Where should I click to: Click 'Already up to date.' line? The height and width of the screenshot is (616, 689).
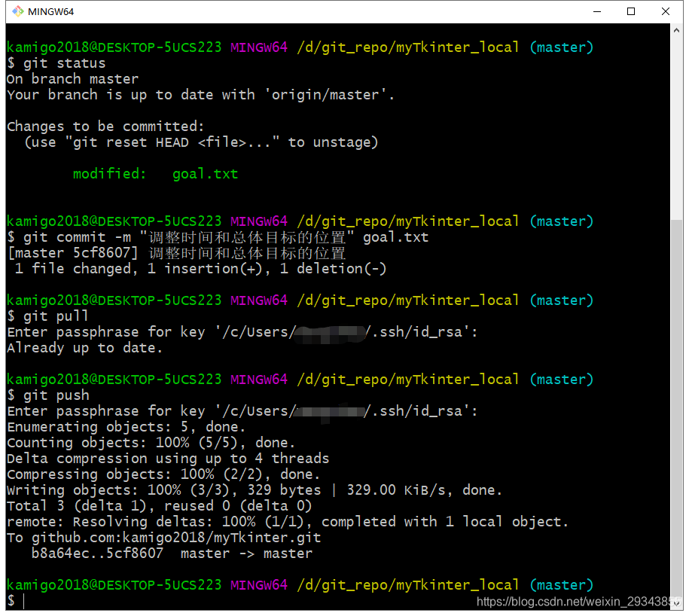[85, 348]
